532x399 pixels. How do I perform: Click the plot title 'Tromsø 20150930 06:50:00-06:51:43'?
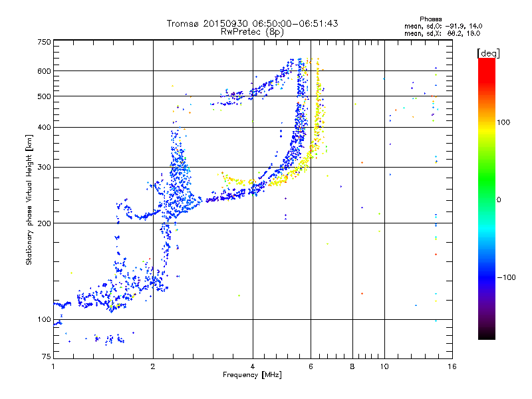pos(252,23)
